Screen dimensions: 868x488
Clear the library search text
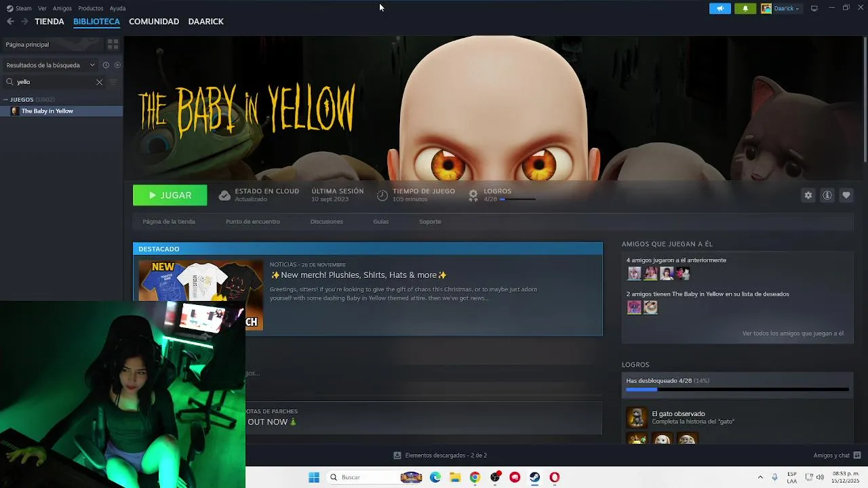click(x=99, y=82)
